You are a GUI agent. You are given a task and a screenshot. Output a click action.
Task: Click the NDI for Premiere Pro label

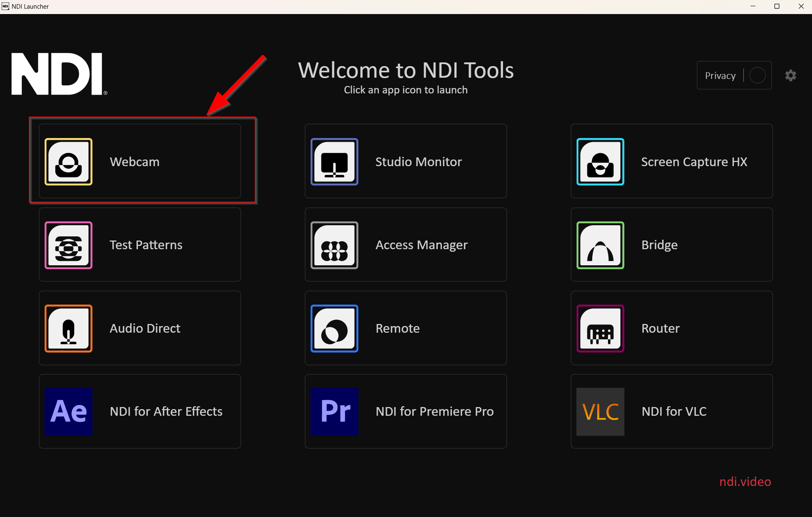coord(434,412)
